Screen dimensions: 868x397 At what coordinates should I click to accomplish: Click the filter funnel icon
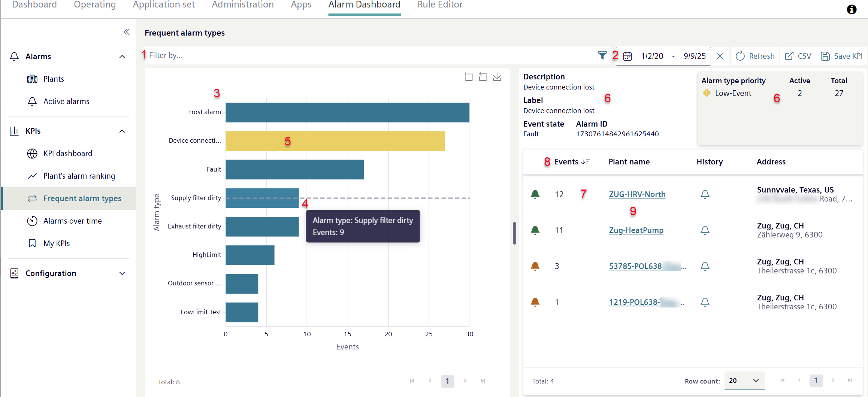point(602,56)
